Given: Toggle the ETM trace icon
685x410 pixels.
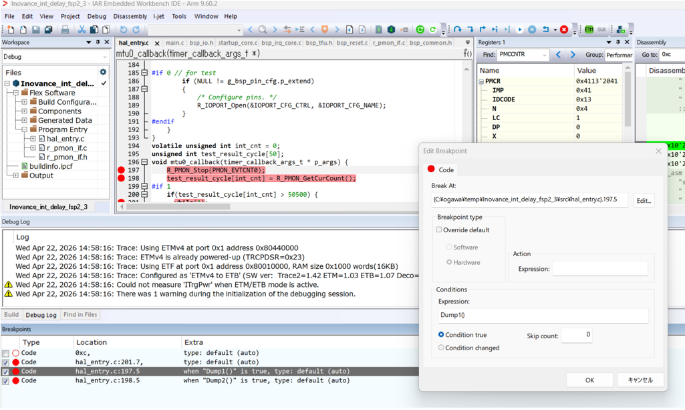Looking at the screenshot, I should [589, 30].
